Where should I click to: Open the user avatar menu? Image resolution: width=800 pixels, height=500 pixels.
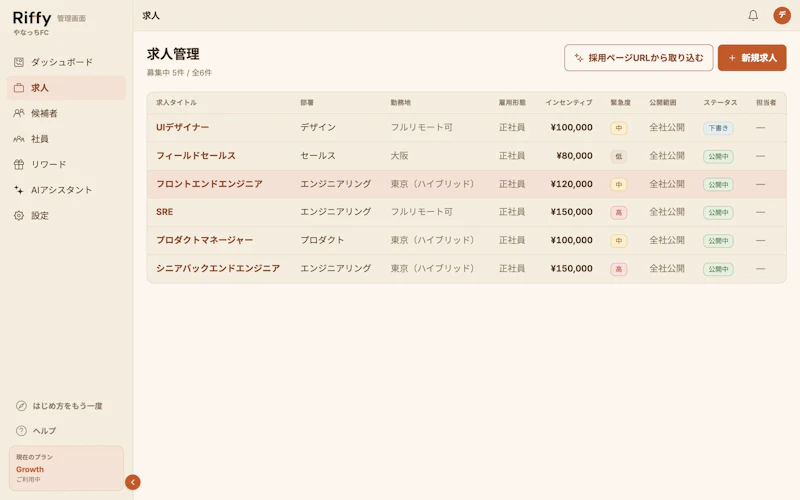(x=782, y=15)
